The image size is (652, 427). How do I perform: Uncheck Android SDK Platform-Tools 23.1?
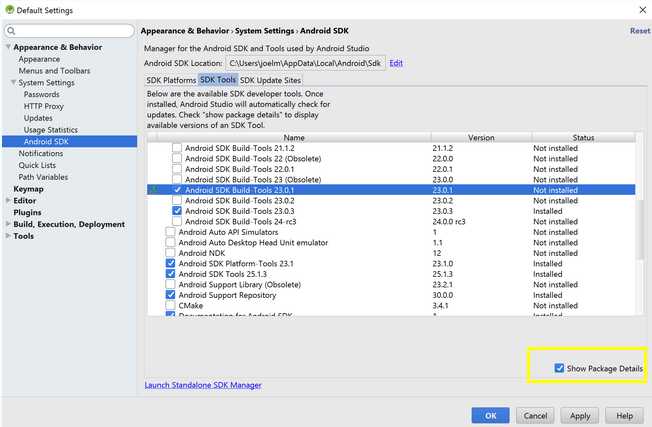[x=170, y=263]
